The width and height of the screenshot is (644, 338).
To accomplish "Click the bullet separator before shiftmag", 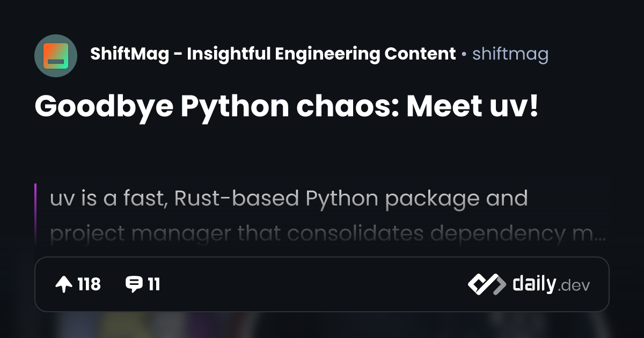I will [464, 55].
